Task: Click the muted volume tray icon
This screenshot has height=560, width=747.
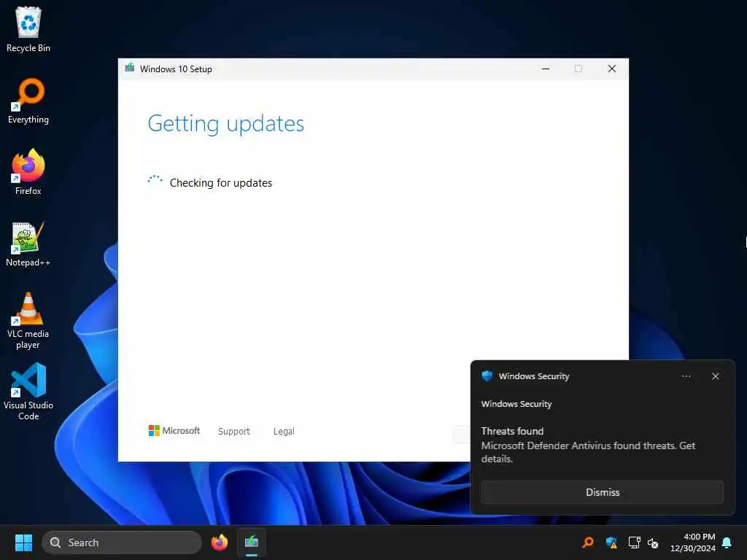Action: [653, 542]
